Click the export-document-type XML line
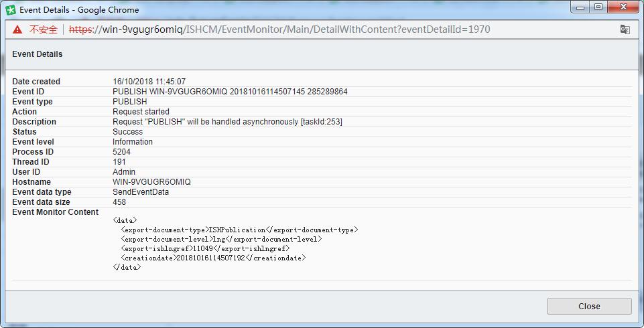644x328 pixels. (239, 230)
